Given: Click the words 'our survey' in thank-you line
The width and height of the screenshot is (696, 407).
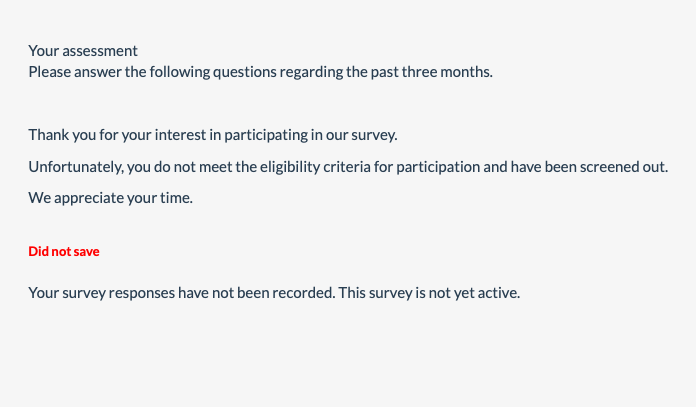Looking at the screenshot, I should click(361, 134).
